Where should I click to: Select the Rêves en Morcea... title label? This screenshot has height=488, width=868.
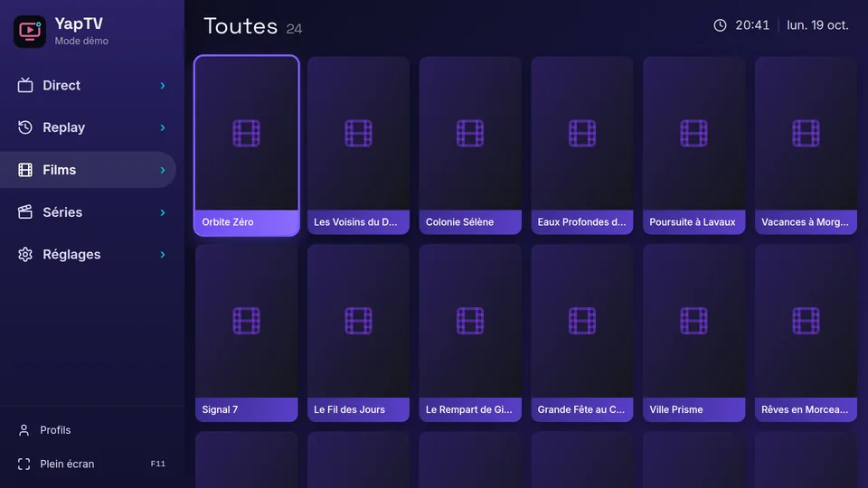805,409
